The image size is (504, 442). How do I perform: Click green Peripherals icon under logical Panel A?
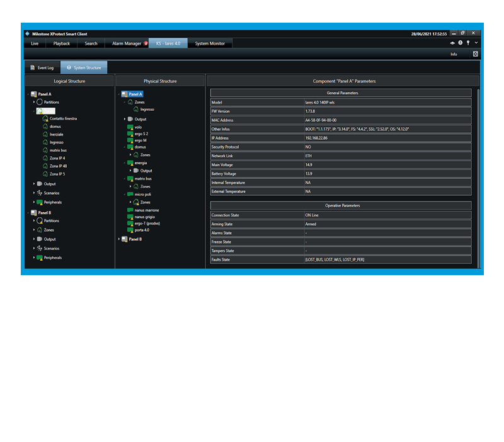click(x=40, y=202)
